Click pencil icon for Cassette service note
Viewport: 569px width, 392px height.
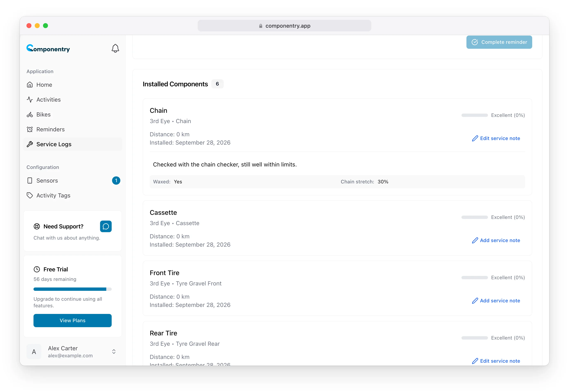(x=475, y=240)
